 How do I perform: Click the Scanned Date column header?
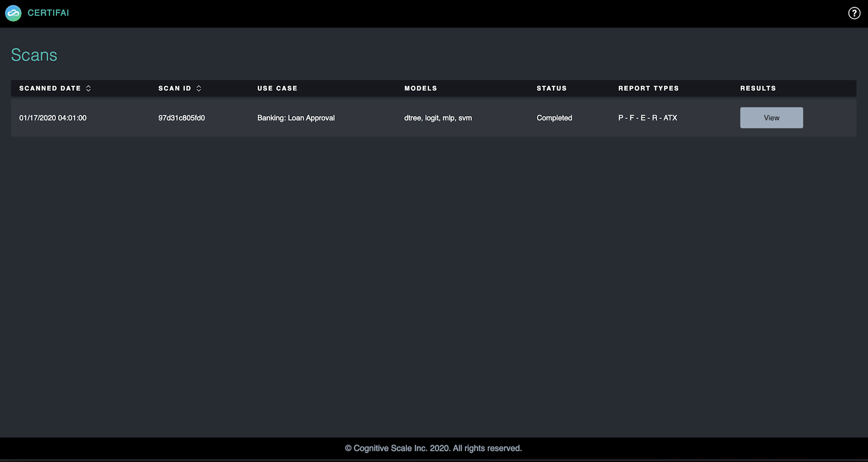(x=50, y=88)
